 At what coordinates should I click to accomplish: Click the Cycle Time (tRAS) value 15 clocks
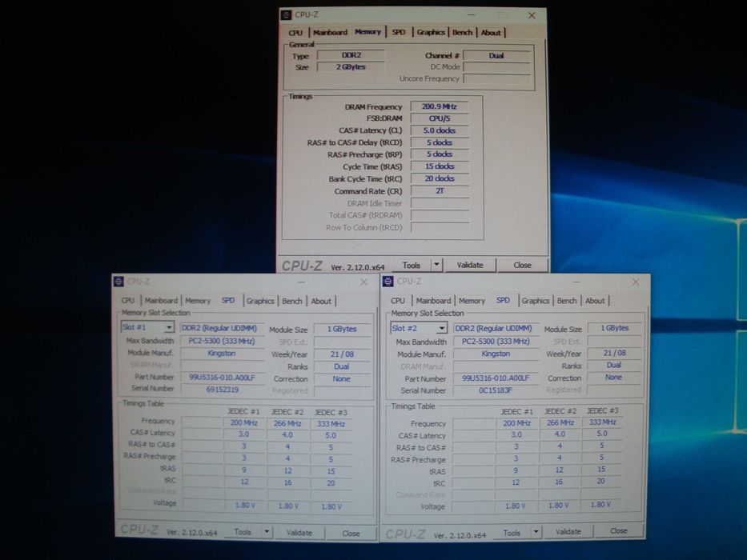pyautogui.click(x=440, y=166)
